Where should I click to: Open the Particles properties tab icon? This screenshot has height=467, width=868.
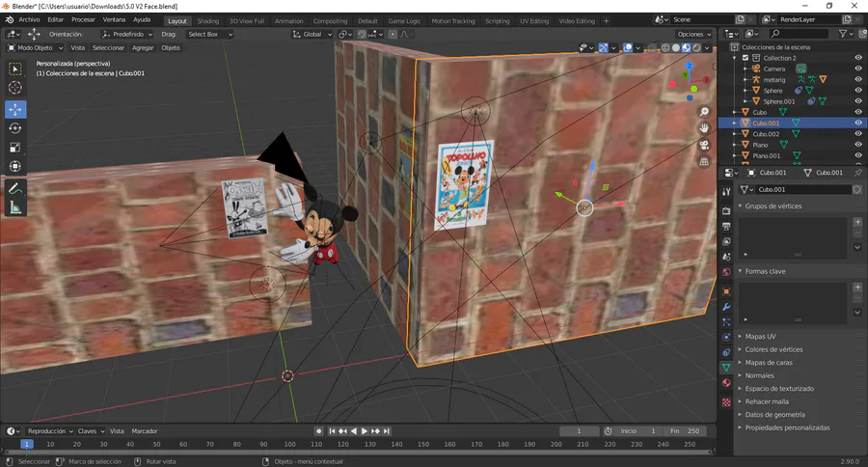click(x=726, y=322)
